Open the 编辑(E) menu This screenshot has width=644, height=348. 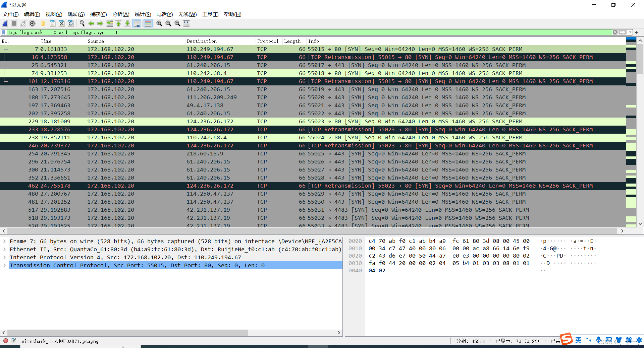[32, 14]
